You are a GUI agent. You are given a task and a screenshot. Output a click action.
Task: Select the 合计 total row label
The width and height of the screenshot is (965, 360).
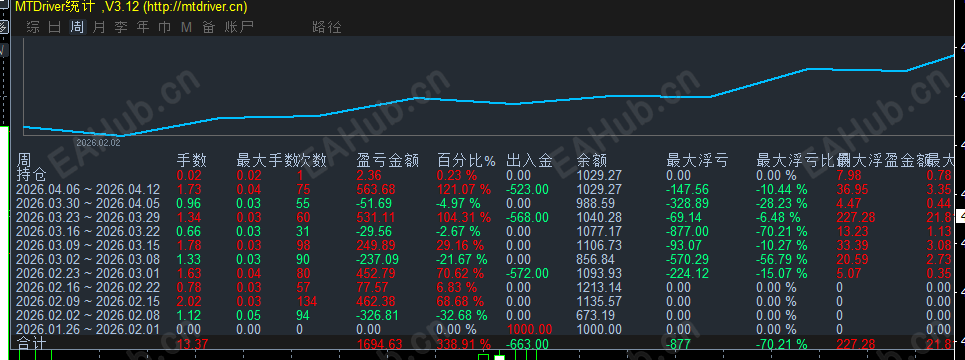point(31,343)
